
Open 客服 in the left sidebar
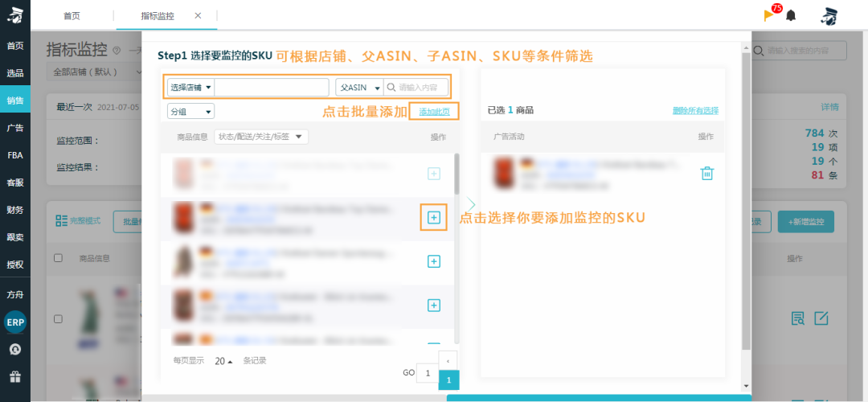(15, 183)
